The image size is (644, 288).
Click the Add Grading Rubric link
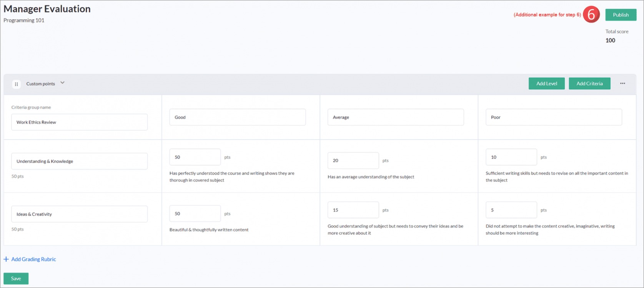(33, 259)
